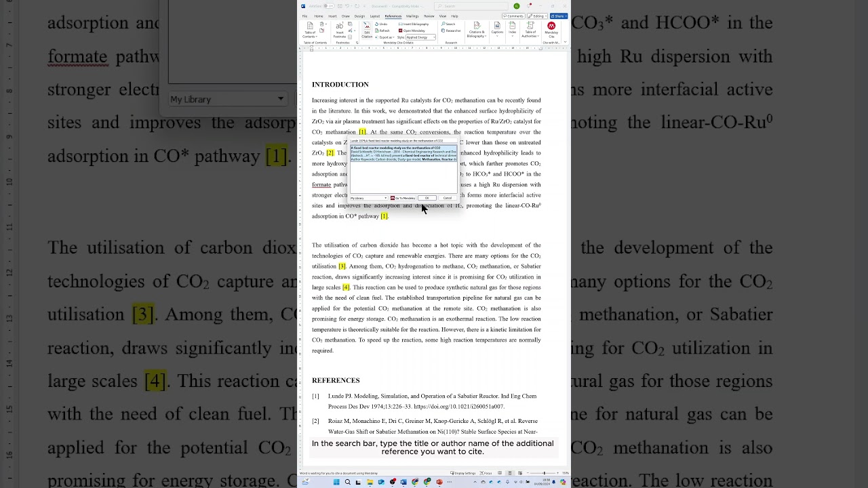Click the Mendeley Cite icon

(551, 30)
